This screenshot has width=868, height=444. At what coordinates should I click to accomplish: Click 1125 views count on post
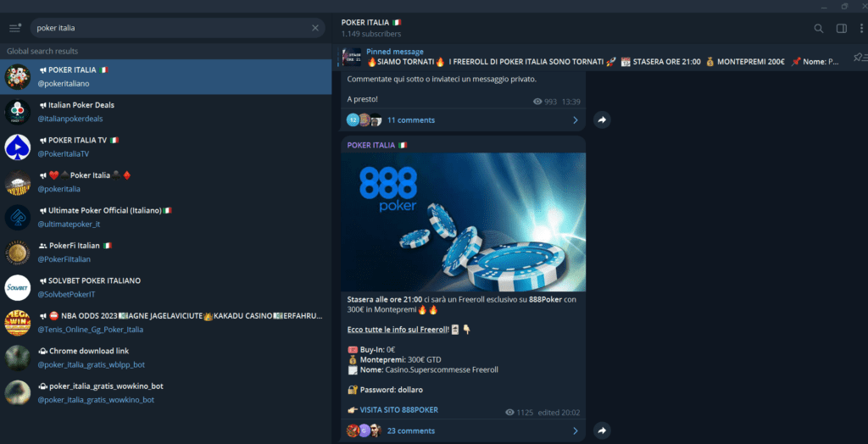520,413
